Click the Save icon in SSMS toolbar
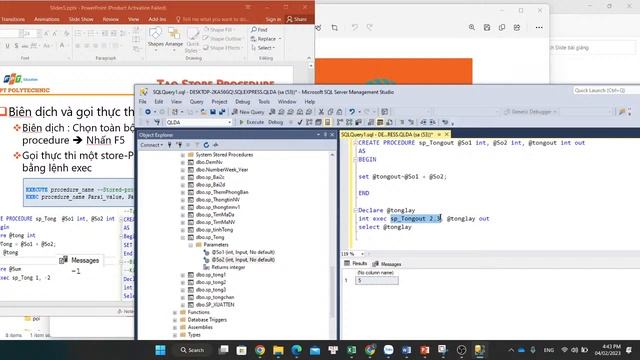The width and height of the screenshot is (640, 360). [x=213, y=112]
